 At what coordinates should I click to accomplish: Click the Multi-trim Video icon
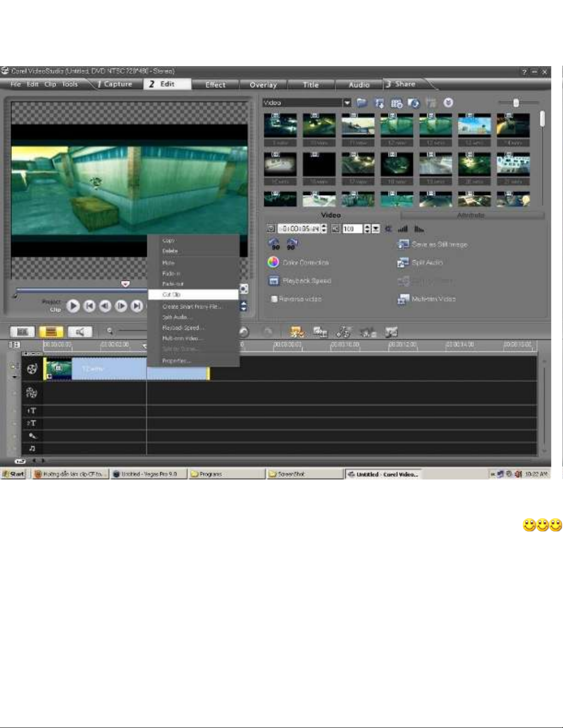click(403, 299)
